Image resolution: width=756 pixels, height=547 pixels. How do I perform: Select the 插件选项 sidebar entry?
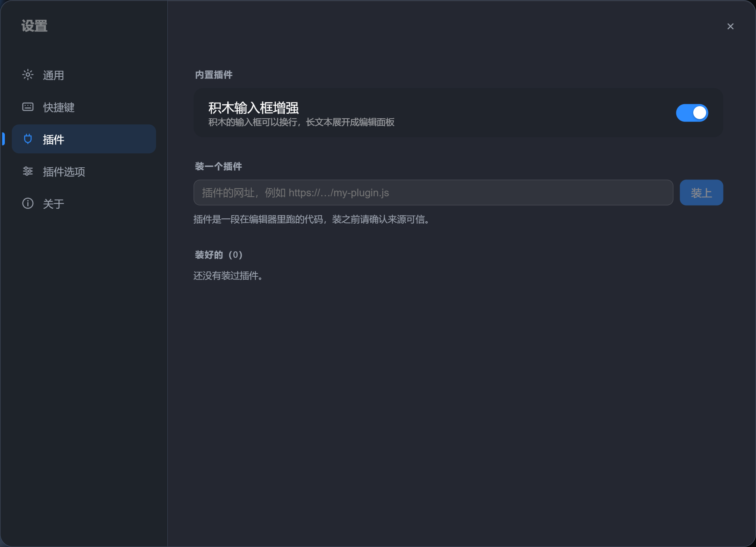pos(84,171)
